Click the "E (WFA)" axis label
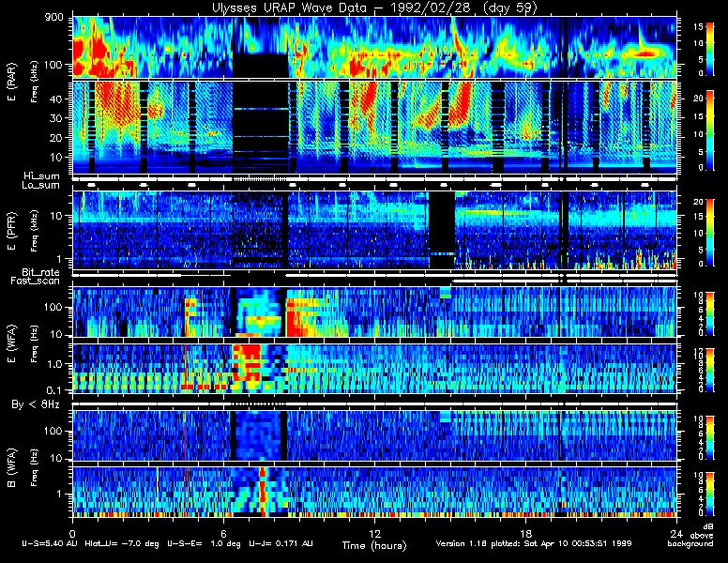The image size is (728, 563). pos(11,343)
